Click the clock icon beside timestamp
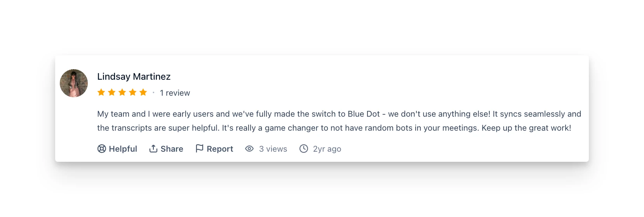 coord(304,149)
